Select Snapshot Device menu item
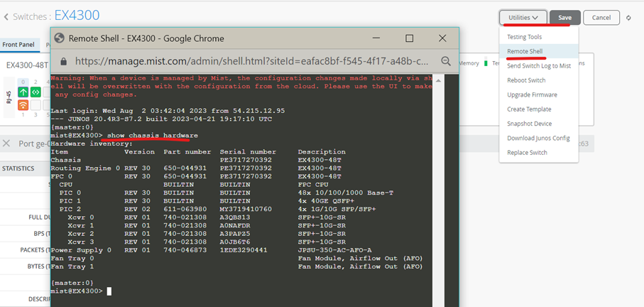Viewport: 644px width, 307px height. [x=529, y=123]
